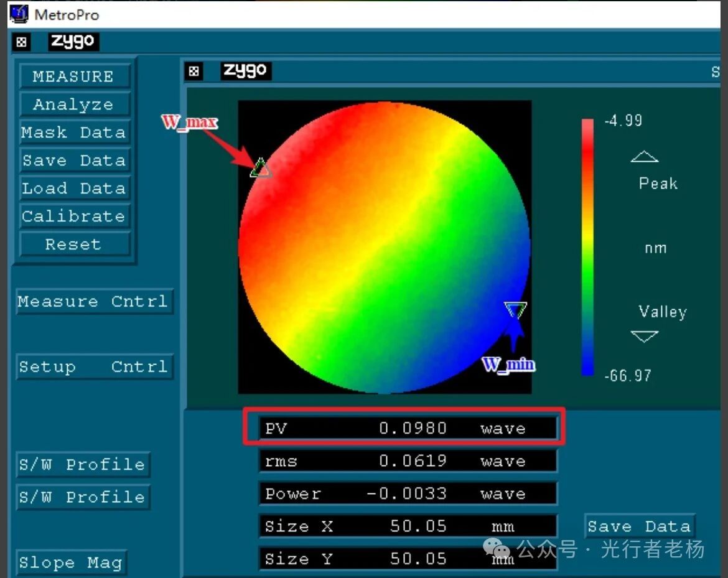This screenshot has height=578, width=728.
Task: Open the Slope Mag window
Action: pyautogui.click(x=70, y=563)
